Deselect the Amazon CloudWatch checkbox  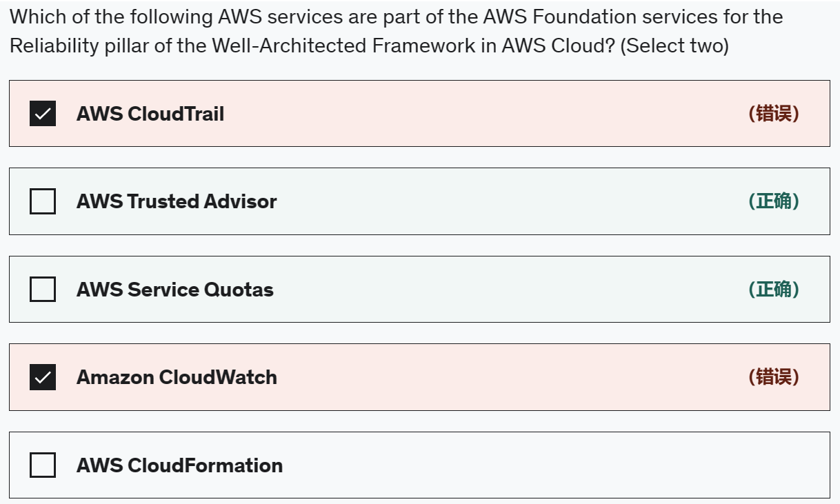43,377
